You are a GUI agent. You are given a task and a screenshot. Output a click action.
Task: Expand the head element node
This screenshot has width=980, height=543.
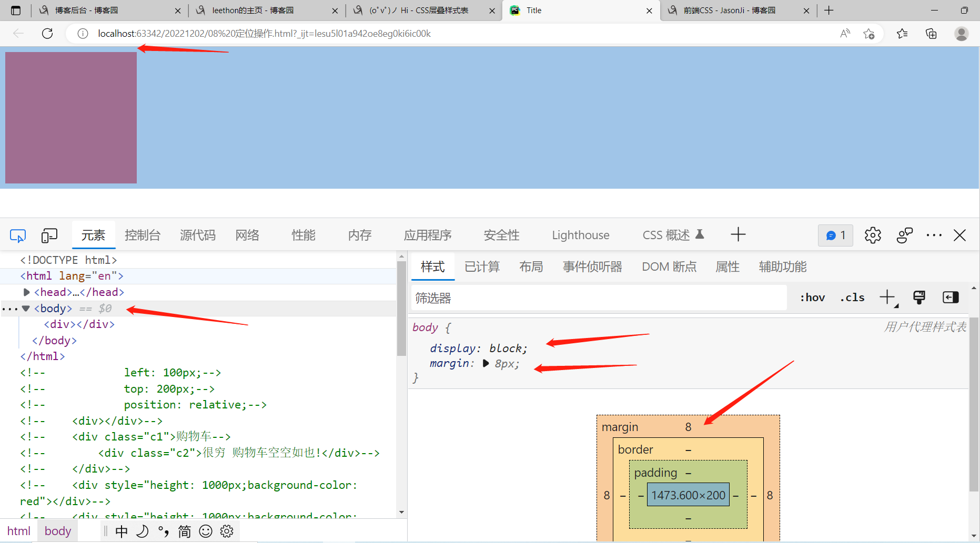[x=26, y=292]
